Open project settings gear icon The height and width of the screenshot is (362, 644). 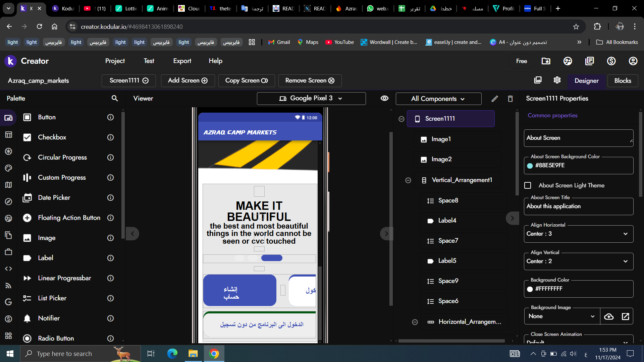557,80
